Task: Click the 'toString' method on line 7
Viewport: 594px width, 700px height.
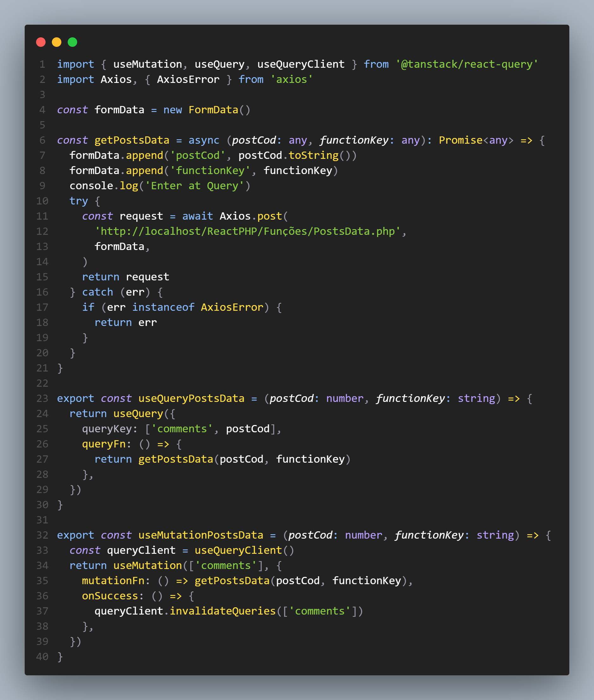Action: tap(313, 155)
